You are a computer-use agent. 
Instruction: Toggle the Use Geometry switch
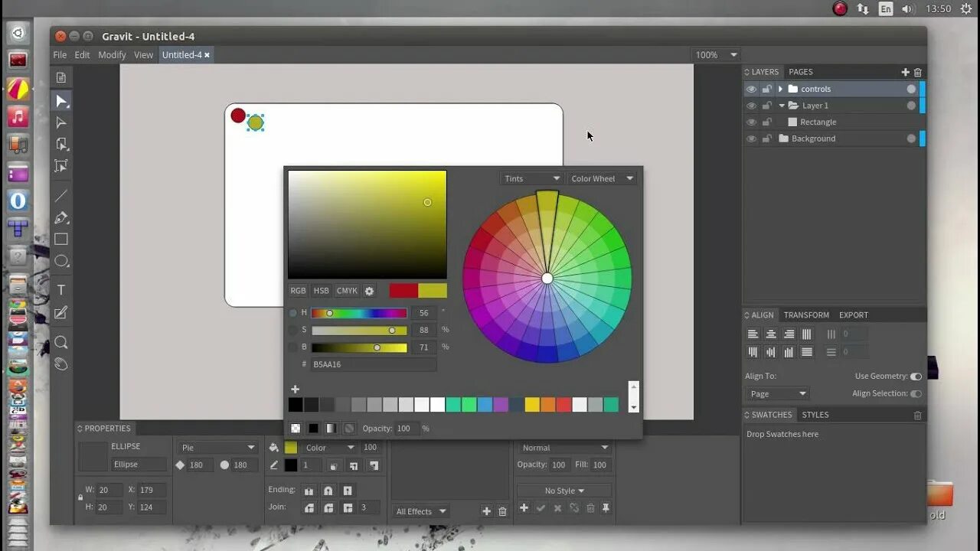(916, 377)
